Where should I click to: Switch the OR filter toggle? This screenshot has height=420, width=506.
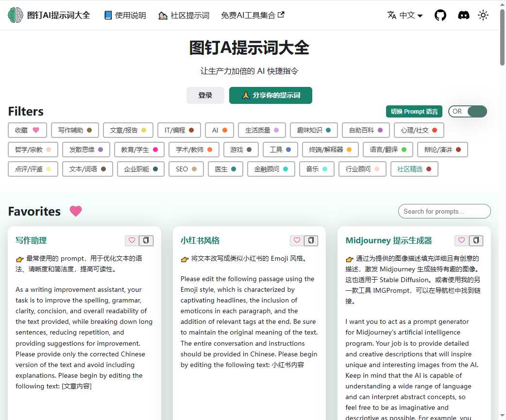[x=468, y=111]
